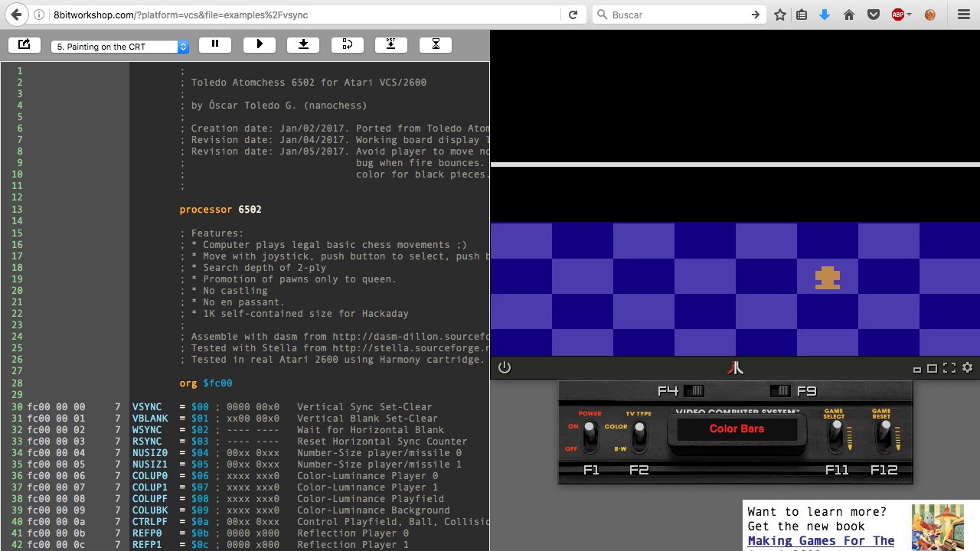Reload the page with the refresh icon
The width and height of the screenshot is (980, 551).
[x=573, y=15]
